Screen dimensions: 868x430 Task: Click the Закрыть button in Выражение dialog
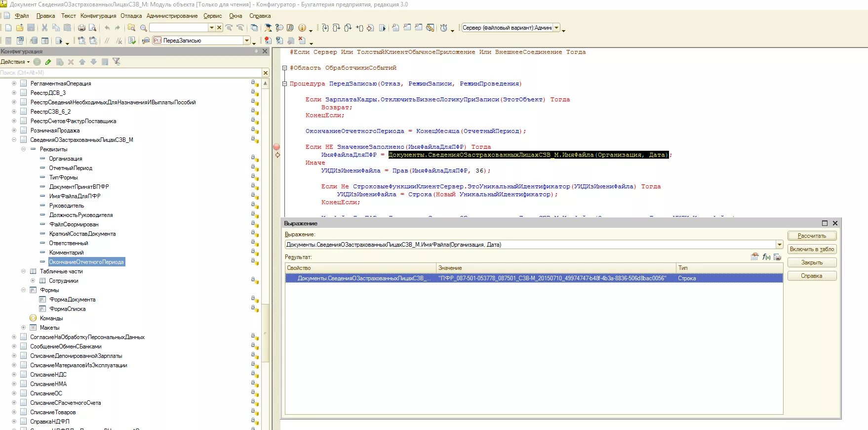(x=812, y=262)
